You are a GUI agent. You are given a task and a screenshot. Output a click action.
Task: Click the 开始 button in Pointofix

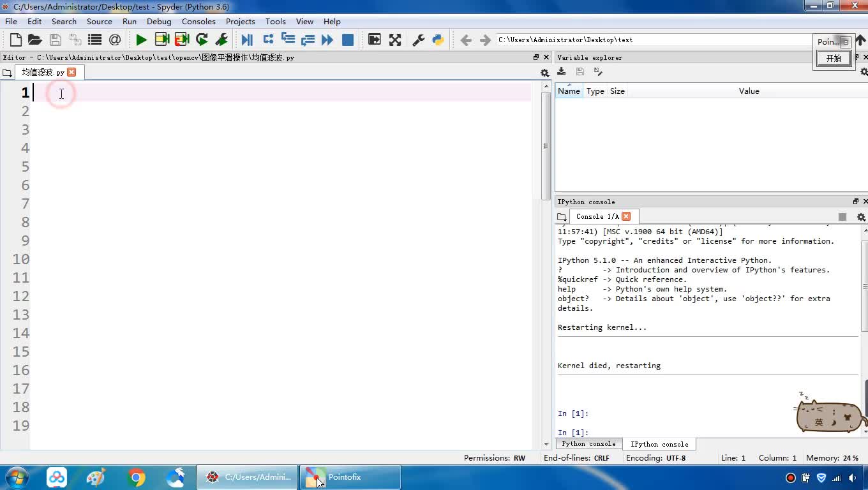[x=834, y=58]
